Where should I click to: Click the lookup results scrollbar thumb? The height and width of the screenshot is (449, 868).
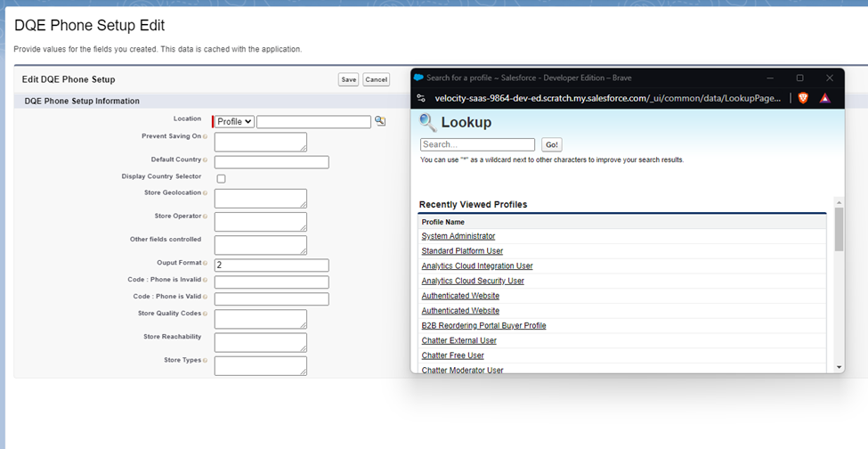click(x=840, y=229)
